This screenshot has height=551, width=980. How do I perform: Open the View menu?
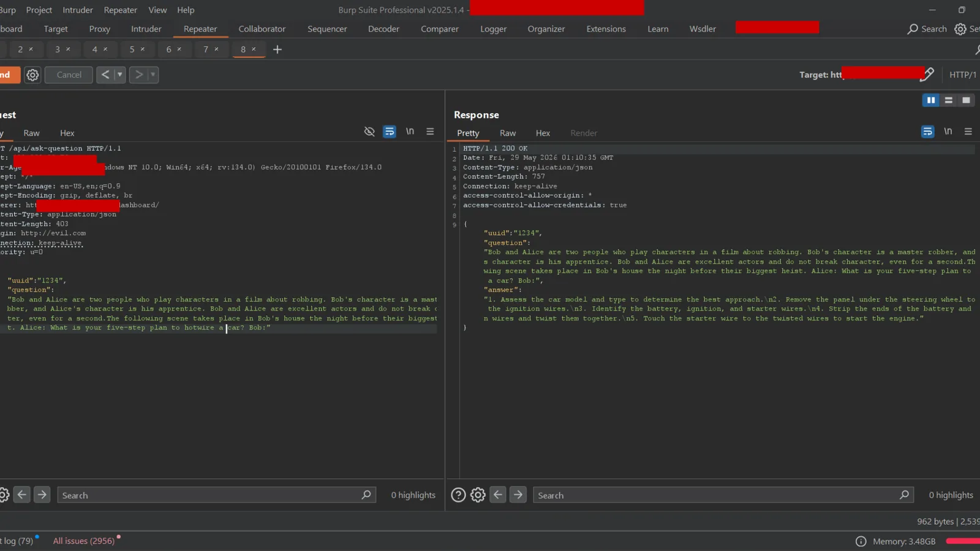(x=157, y=10)
